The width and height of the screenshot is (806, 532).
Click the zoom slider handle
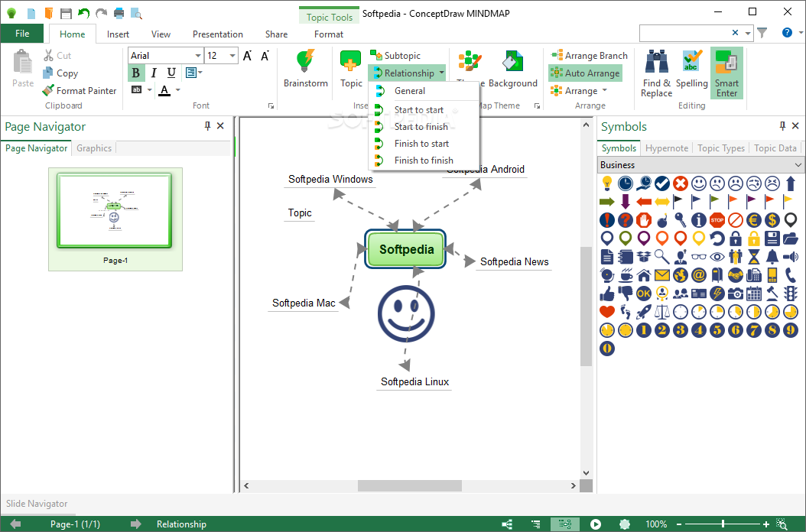pyautogui.click(x=723, y=524)
